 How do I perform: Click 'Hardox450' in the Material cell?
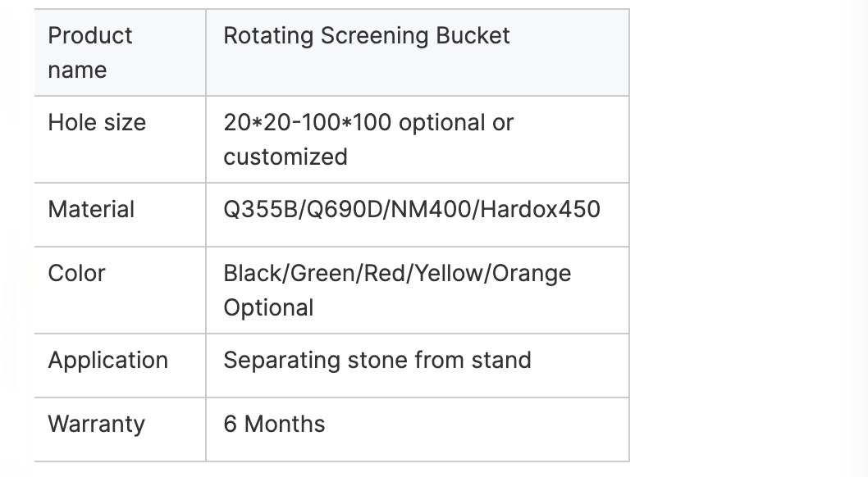coord(541,210)
